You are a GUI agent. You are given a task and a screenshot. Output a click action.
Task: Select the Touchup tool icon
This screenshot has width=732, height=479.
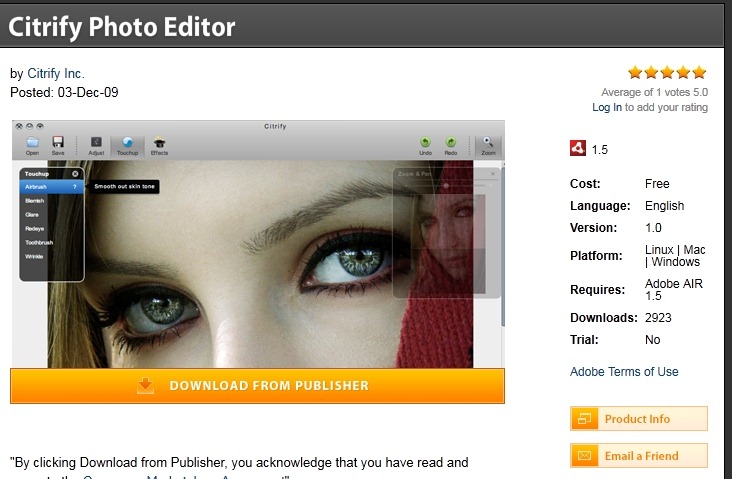[127, 142]
